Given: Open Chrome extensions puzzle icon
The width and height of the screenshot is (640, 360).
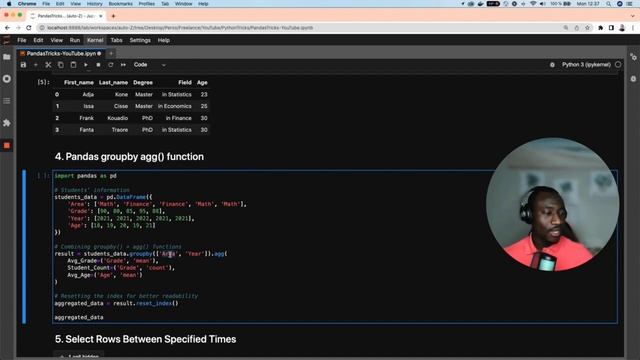Looking at the screenshot, I should [x=601, y=28].
